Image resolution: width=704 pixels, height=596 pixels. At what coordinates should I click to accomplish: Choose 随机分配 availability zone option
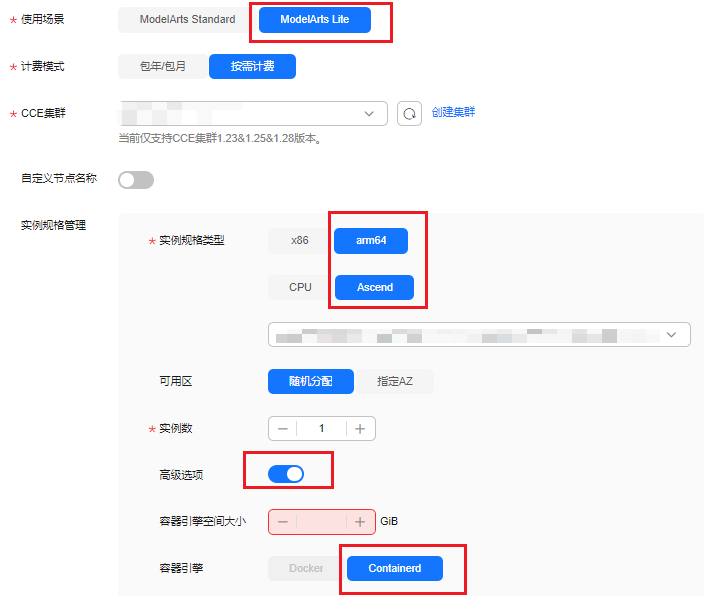(311, 382)
